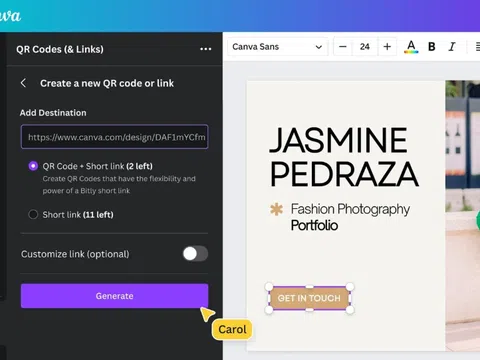Click the Add Destination URL field
The height and width of the screenshot is (360, 480).
click(114, 137)
